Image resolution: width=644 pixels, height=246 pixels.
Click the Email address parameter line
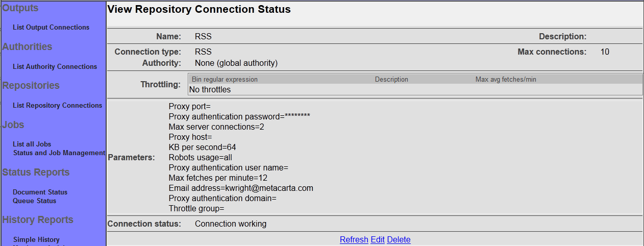240,188
